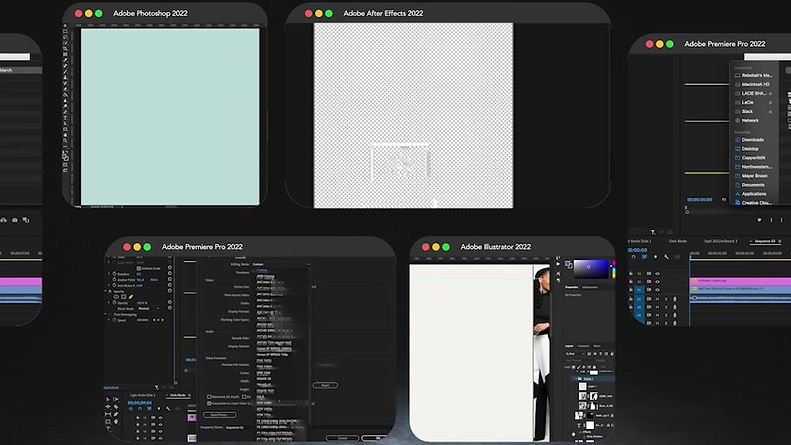The height and width of the screenshot is (445, 791).
Task: Click Cancel in the sequence settings dialog
Action: point(343,438)
